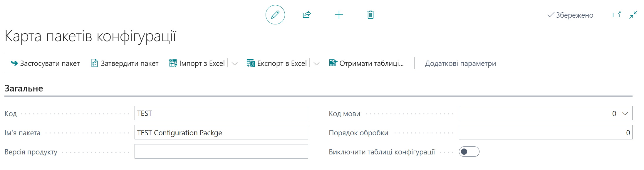Viewport: 644px width, 170px height.
Task: Expand the Імпорт з Excel dropdown arrow
Action: point(234,64)
